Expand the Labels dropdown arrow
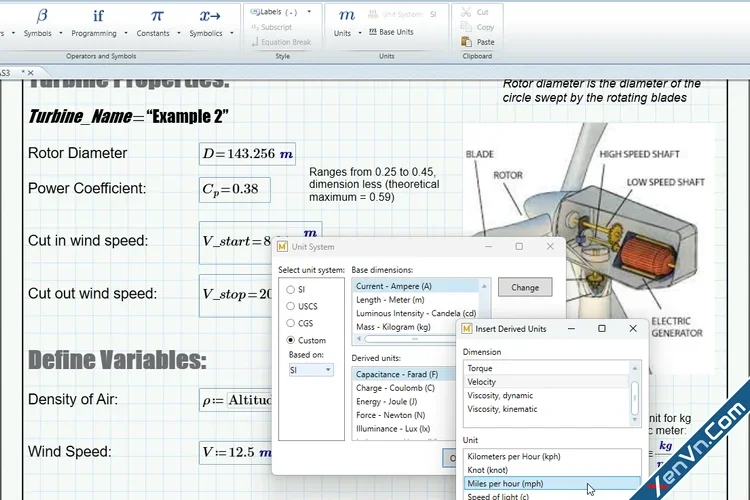Viewport: 750px width, 500px height. click(x=309, y=11)
